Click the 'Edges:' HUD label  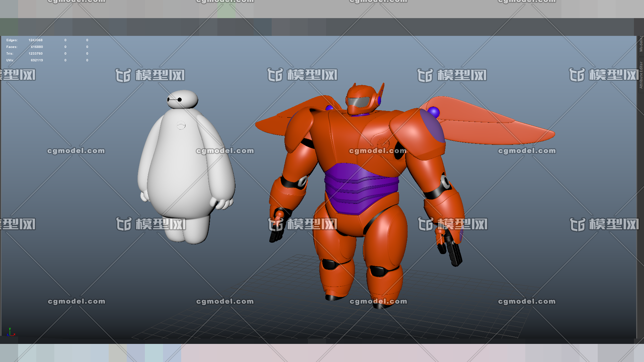pos(12,40)
